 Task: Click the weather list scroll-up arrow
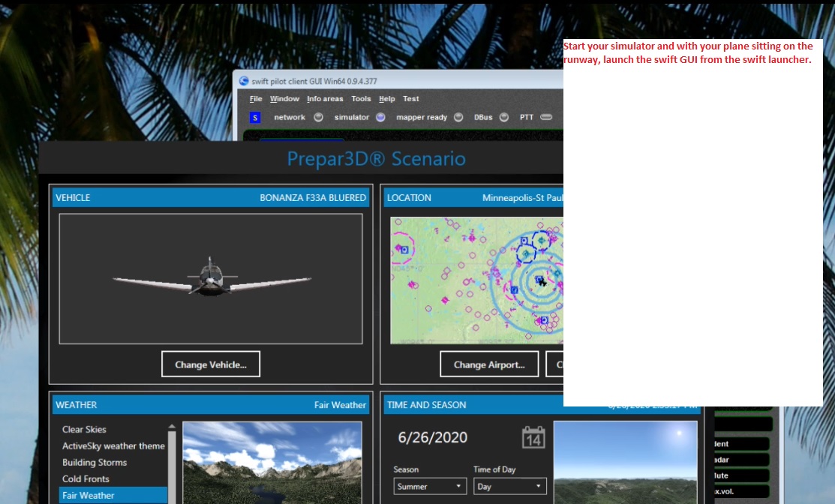(x=172, y=427)
